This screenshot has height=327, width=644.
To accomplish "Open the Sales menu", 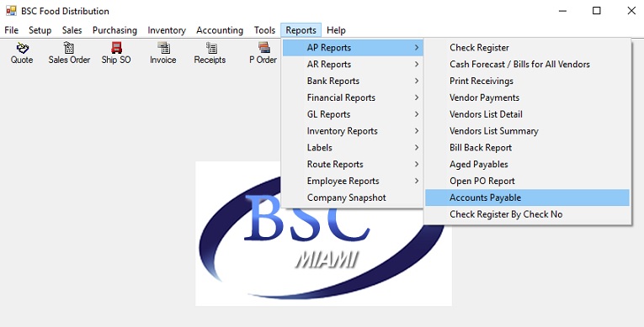I will [x=72, y=30].
